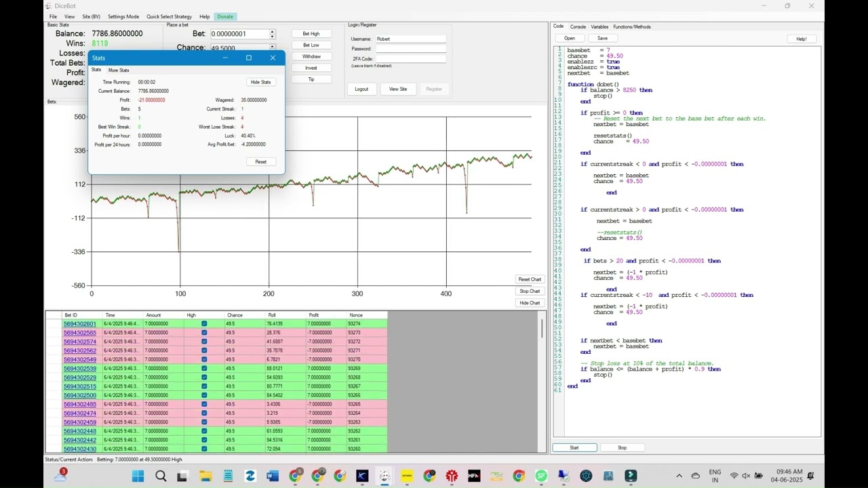The image size is (868, 488).
Task: Click the Tip button
Action: tap(311, 79)
